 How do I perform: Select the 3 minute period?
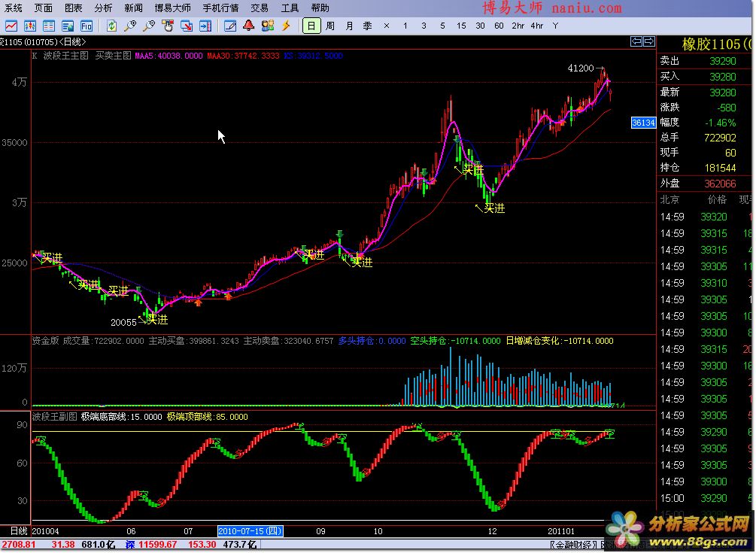point(424,26)
